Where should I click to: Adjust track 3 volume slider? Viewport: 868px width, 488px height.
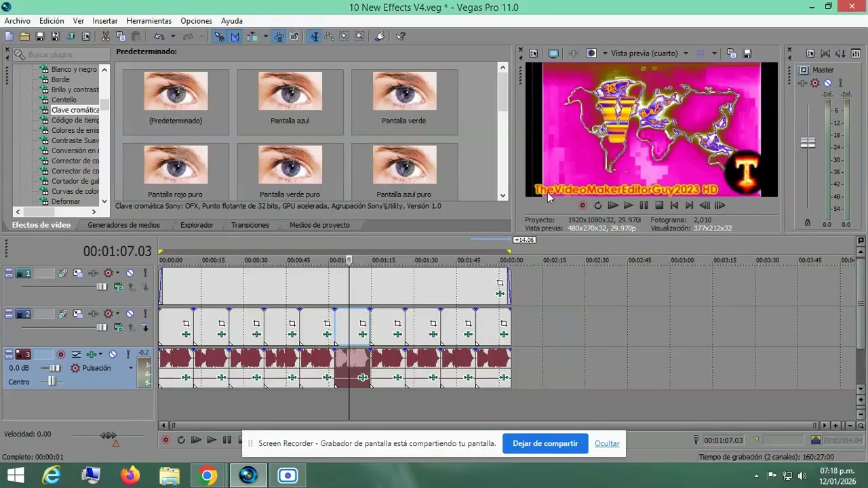click(54, 368)
